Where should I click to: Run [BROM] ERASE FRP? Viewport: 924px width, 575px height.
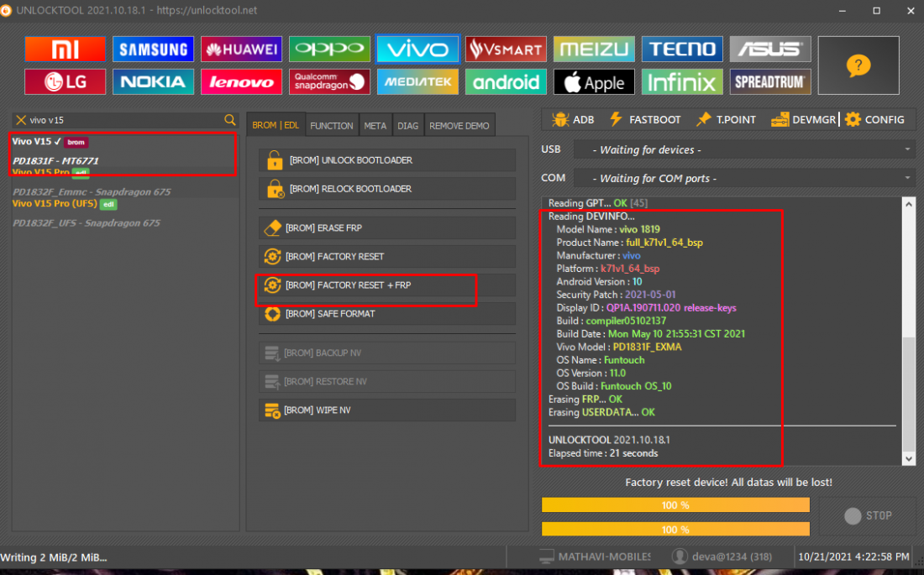click(387, 228)
